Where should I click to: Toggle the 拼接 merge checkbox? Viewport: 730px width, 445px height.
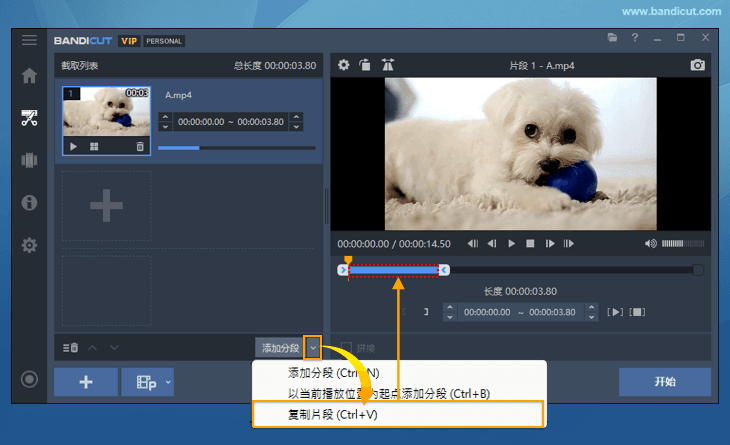click(347, 348)
